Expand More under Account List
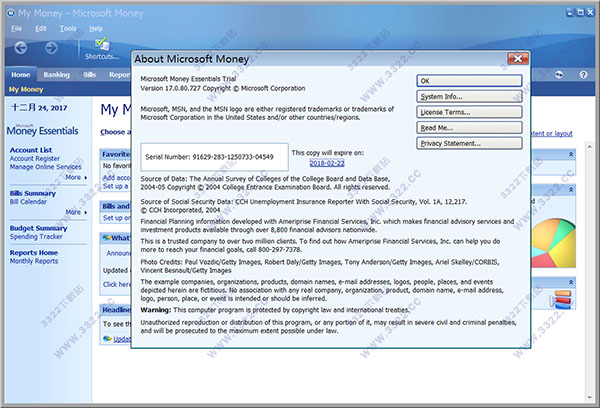Screen dimensions: 600x408 [x=76, y=177]
